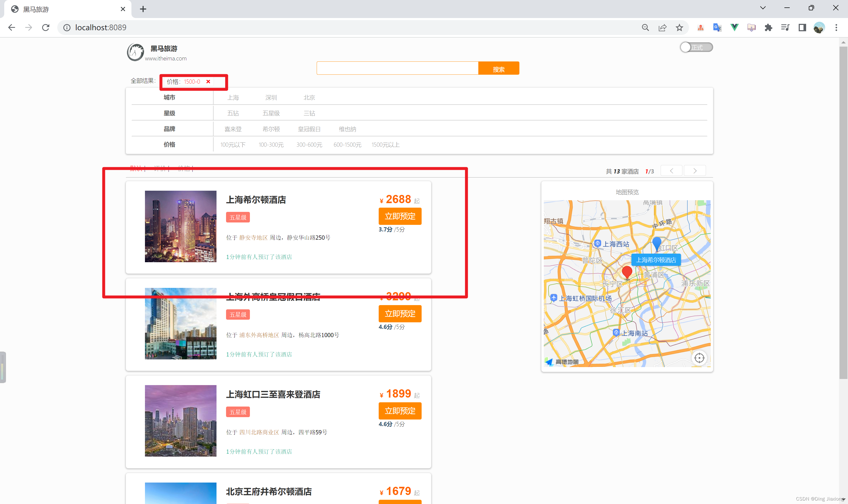This screenshot has height=504, width=848.
Task: Open the zoom magnifier icon in address bar
Action: pyautogui.click(x=645, y=28)
